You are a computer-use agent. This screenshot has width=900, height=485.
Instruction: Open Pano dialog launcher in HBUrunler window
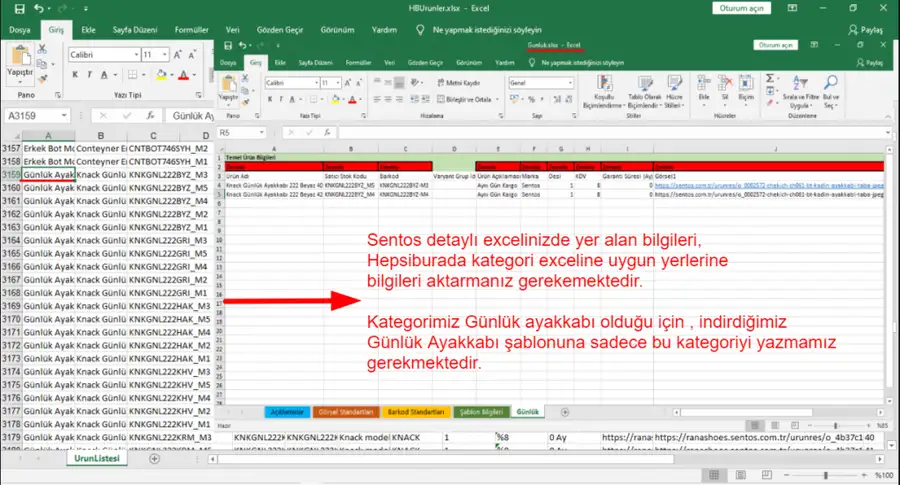coord(58,95)
